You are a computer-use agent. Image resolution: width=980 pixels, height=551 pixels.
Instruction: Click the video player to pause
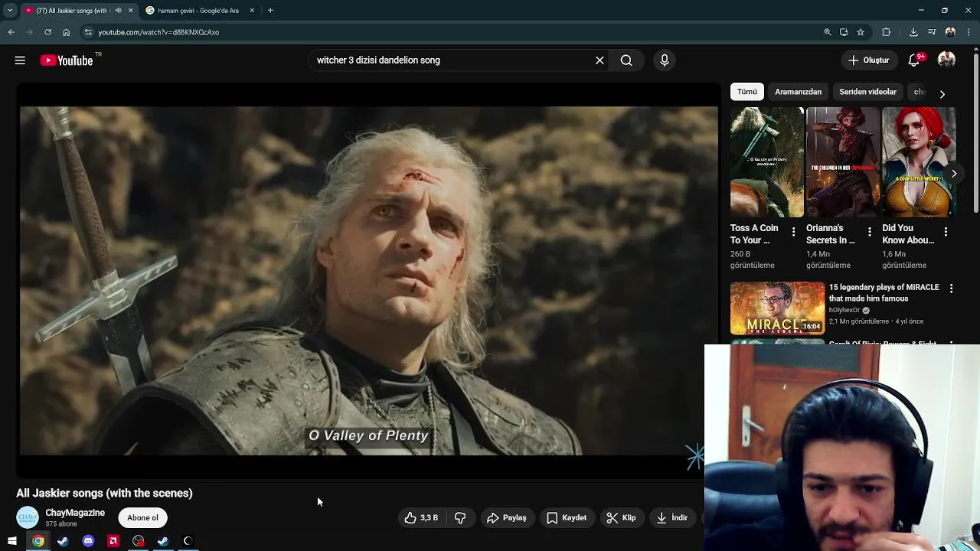[x=368, y=281]
